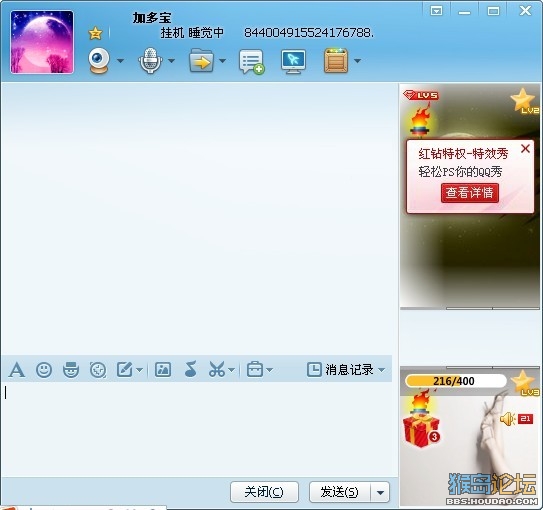The width and height of the screenshot is (543, 510).
Task: Open the apps box crate icon
Action: click(336, 61)
